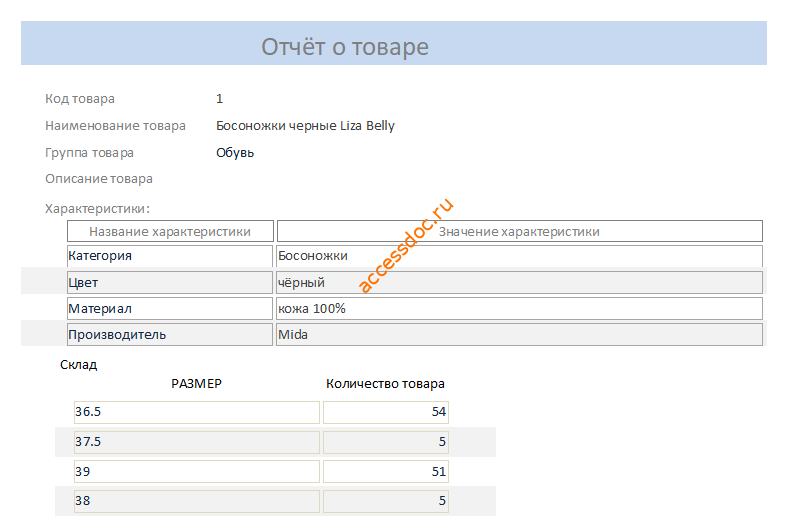
Task: Select size field '39'
Action: coord(196,472)
